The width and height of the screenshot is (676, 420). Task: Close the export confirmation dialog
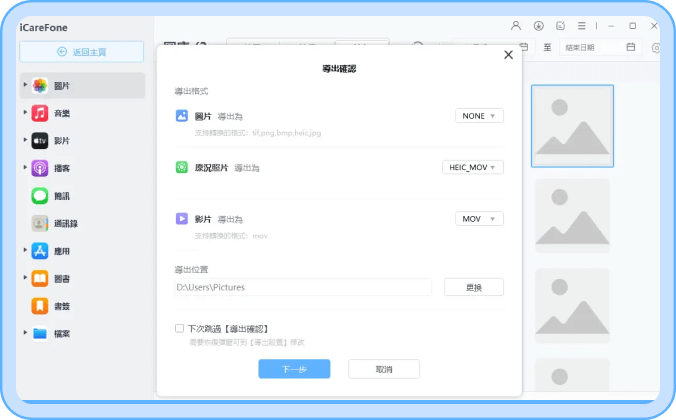(x=509, y=55)
